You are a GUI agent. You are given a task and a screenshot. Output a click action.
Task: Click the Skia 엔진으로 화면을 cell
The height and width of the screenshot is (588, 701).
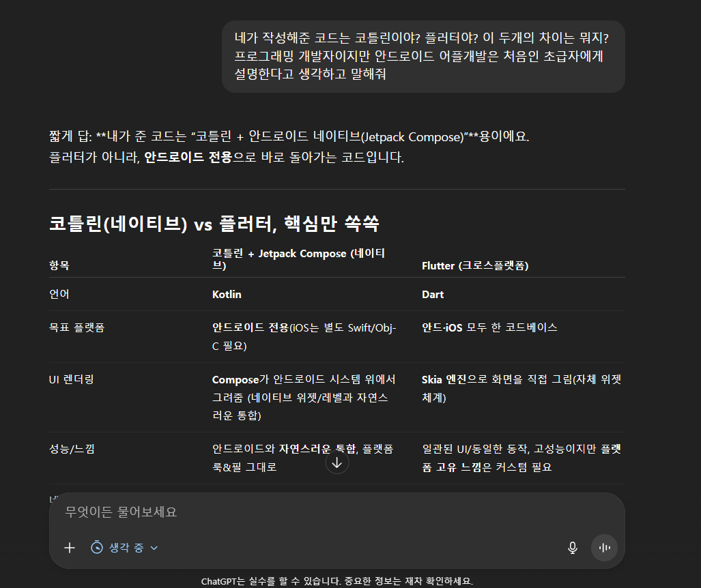521,388
